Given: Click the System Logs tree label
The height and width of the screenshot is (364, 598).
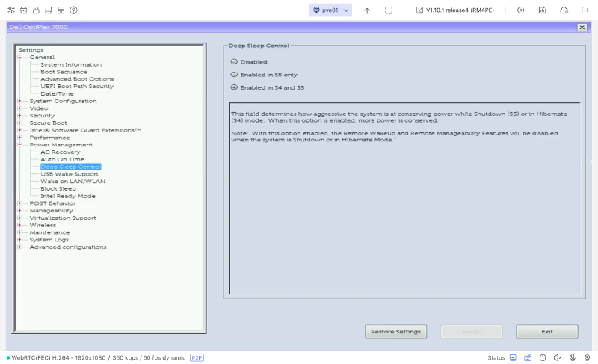Looking at the screenshot, I should pos(49,240).
